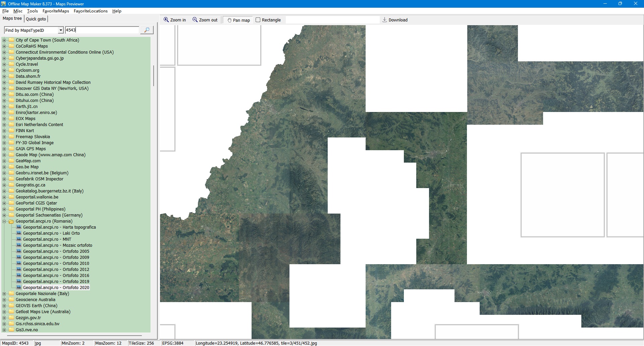The width and height of the screenshot is (644, 346).
Task: Expand the EOX Maps tree node
Action: point(4,119)
